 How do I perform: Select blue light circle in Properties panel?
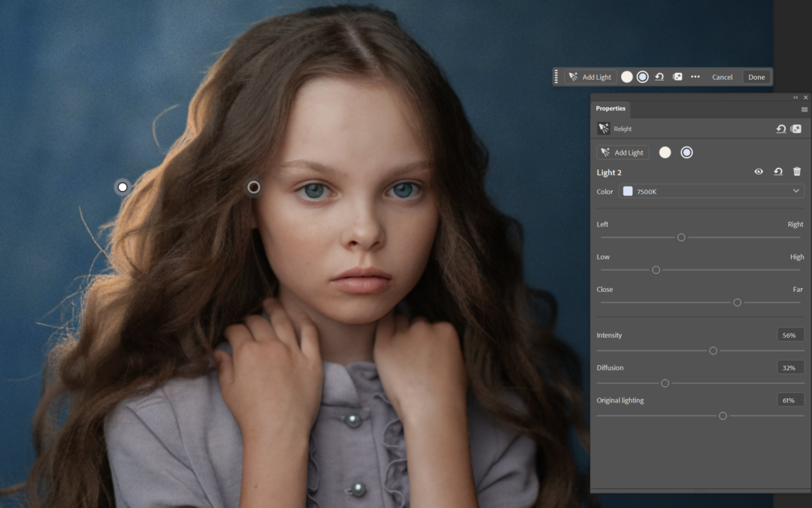686,152
